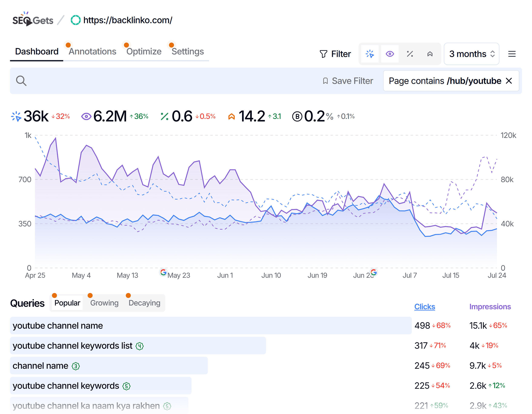Screen dimensions: 532x414
Task: Toggle the impressions eye icon
Action: (390, 54)
